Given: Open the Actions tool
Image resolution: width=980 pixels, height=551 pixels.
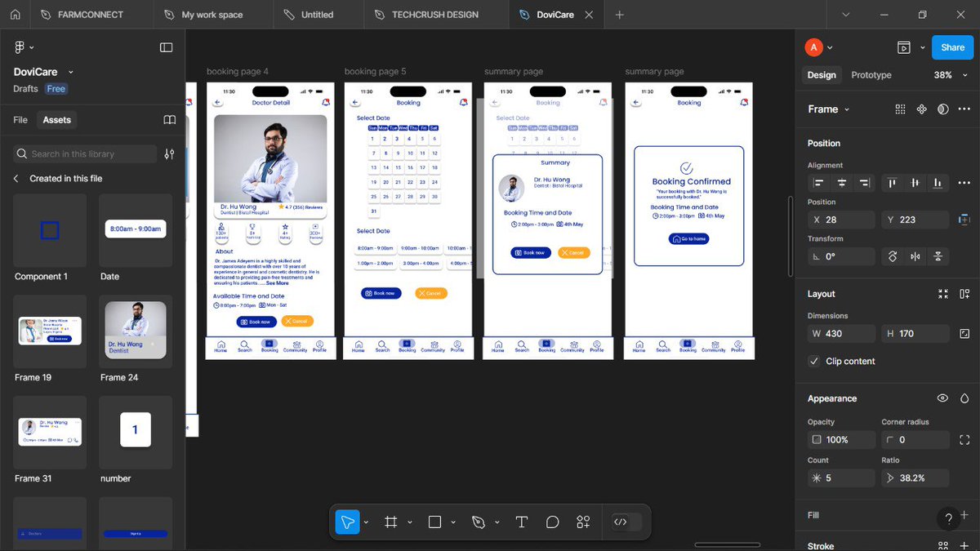Looking at the screenshot, I should point(583,522).
